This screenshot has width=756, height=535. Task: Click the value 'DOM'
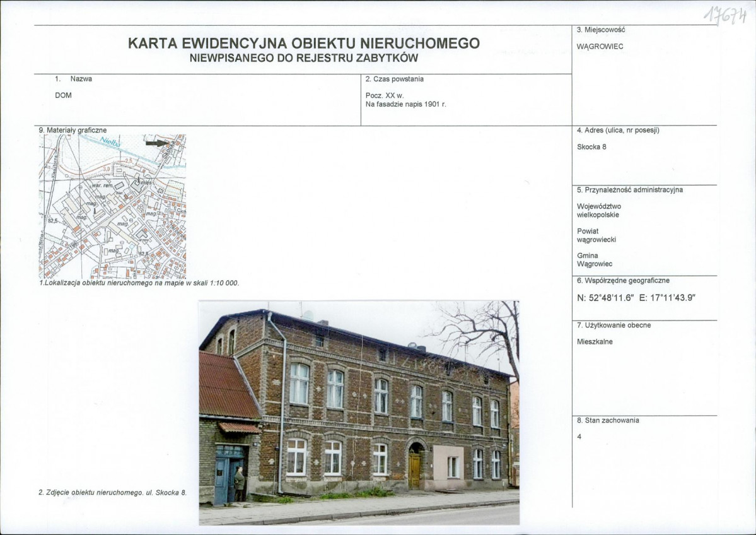tap(63, 95)
